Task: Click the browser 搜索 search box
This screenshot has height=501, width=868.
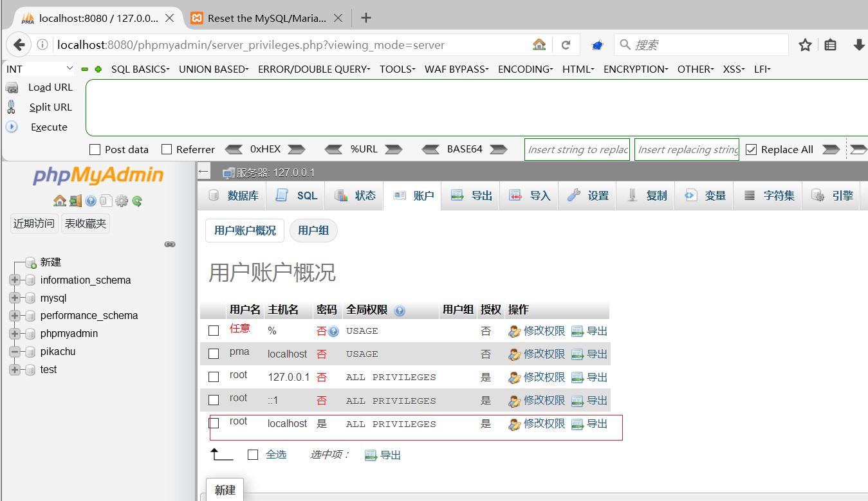Action: (x=701, y=45)
